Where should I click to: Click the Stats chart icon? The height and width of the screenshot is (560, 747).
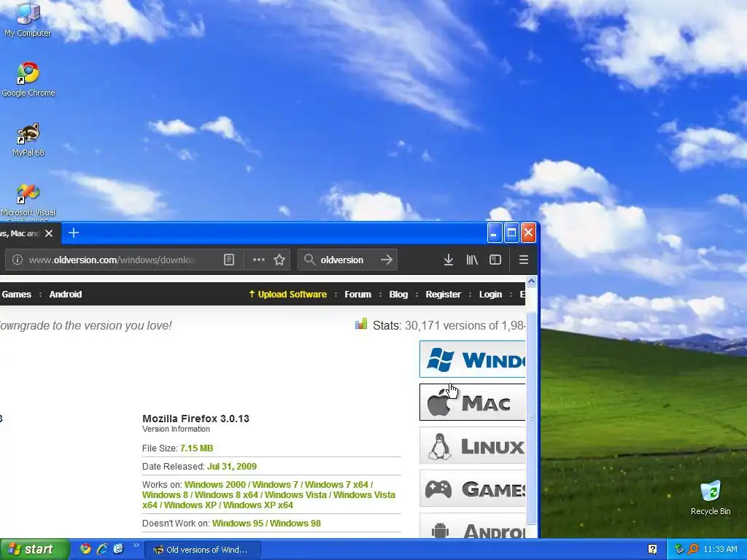[x=361, y=324]
